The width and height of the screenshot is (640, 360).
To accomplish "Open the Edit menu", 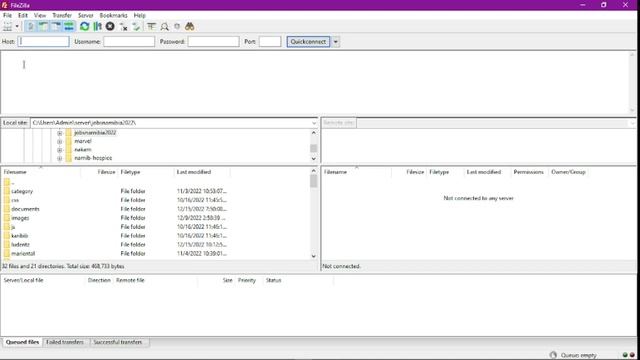I will [x=23, y=15].
